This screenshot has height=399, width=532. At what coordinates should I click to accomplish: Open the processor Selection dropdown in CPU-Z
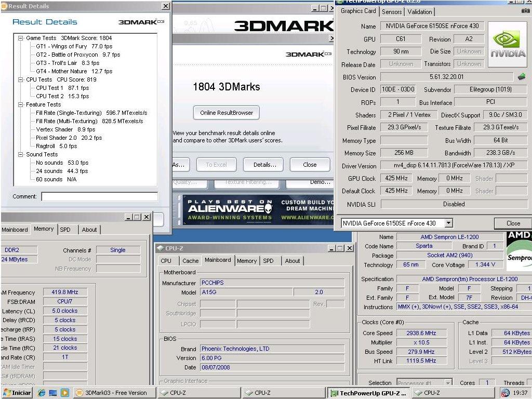tap(448, 383)
